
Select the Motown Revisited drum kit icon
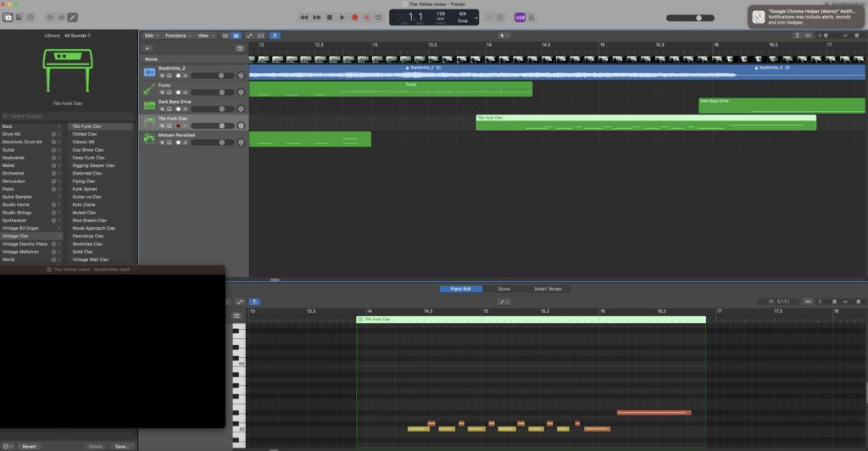[x=149, y=138]
